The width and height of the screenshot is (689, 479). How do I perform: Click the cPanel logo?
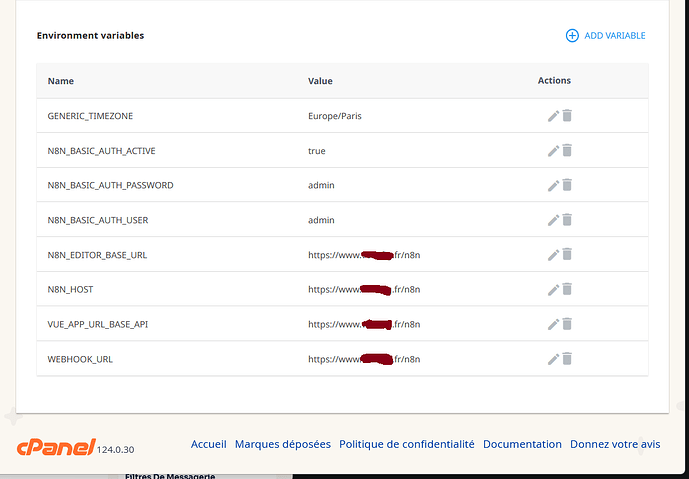pyautogui.click(x=56, y=446)
